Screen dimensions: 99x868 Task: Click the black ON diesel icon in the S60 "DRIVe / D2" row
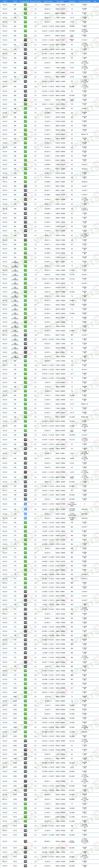pyautogui.click(x=25, y=40)
